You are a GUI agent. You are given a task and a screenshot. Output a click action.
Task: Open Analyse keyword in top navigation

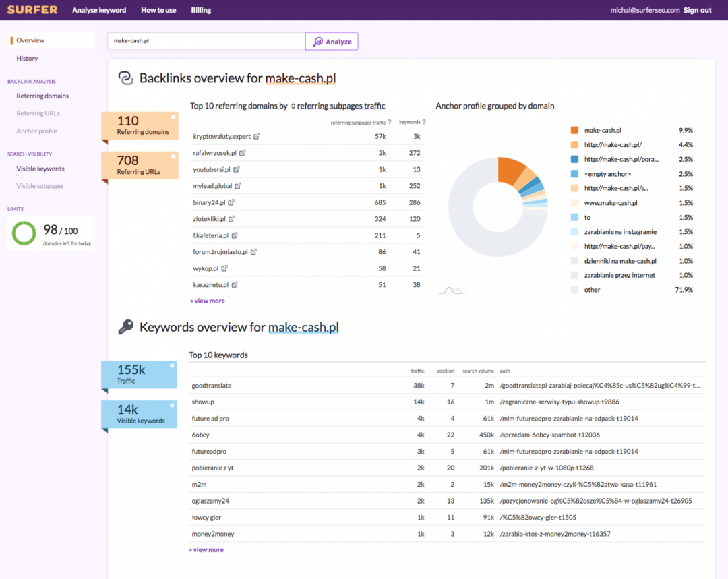pyautogui.click(x=99, y=10)
